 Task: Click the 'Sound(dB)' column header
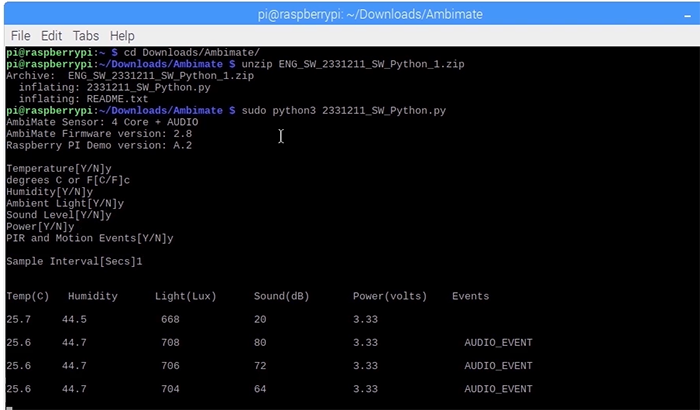coord(283,296)
